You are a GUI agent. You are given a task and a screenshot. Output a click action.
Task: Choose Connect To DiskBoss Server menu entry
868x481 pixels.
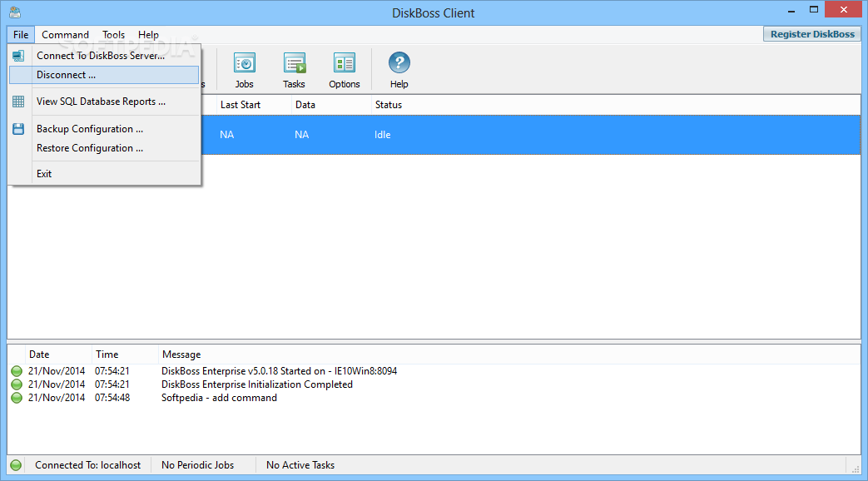coord(104,56)
